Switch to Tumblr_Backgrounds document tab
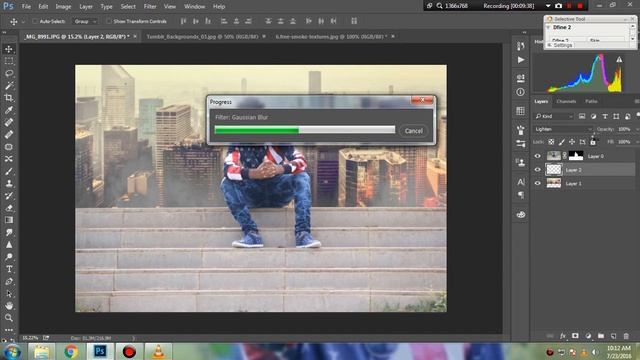 coord(202,36)
